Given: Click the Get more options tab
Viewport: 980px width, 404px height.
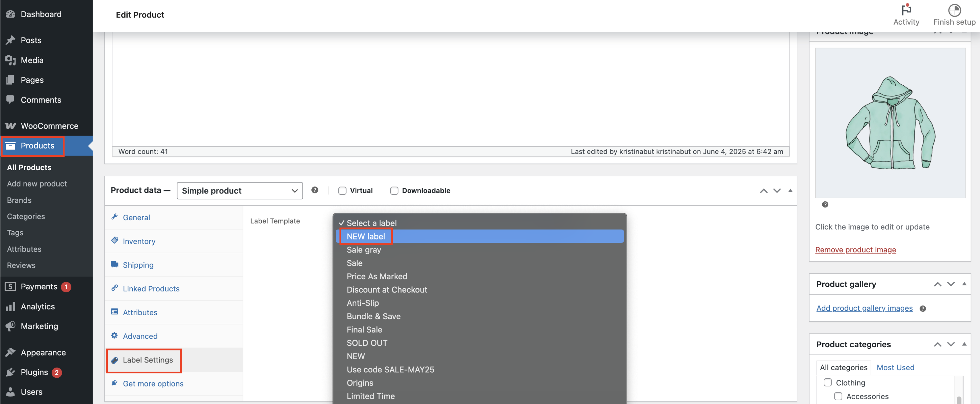Looking at the screenshot, I should (153, 383).
